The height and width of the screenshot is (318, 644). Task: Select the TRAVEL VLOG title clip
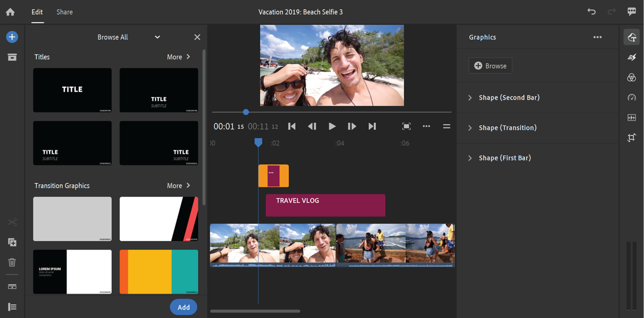tap(325, 205)
